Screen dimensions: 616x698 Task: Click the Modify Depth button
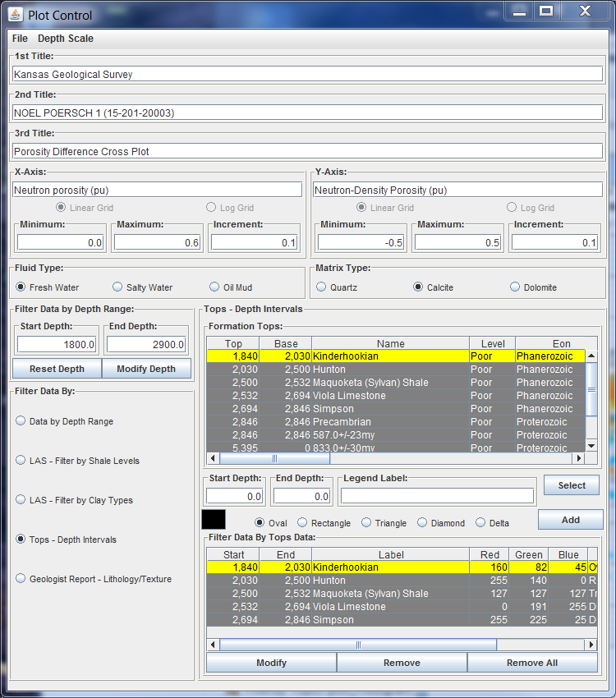(146, 369)
